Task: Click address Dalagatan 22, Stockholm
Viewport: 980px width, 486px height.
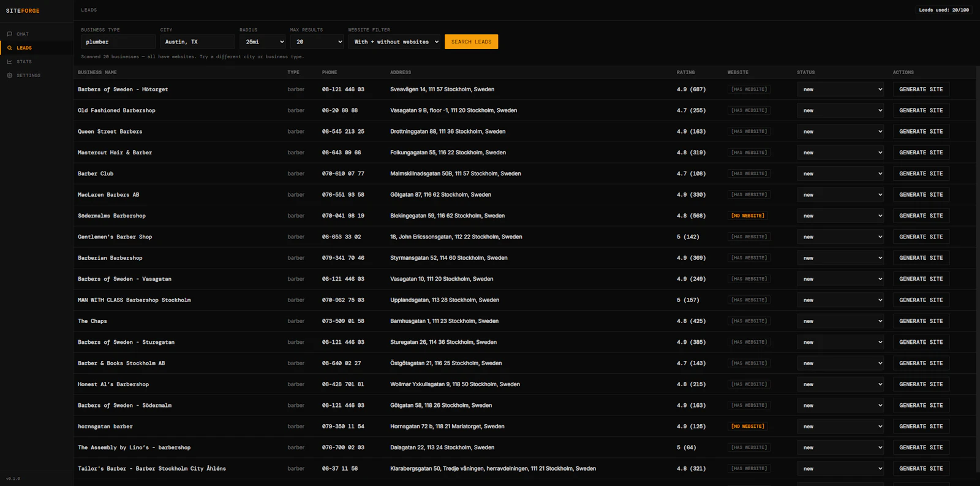Action: [442, 447]
